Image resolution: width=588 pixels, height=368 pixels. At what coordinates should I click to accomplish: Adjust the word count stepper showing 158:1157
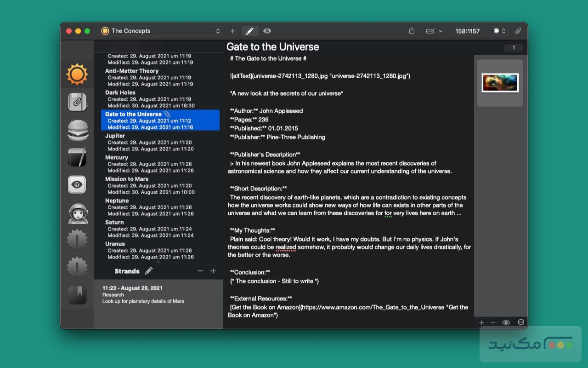pyautogui.click(x=467, y=31)
